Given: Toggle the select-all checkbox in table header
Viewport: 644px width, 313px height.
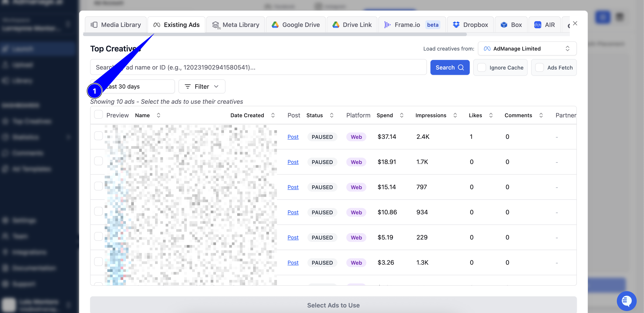Looking at the screenshot, I should point(98,115).
